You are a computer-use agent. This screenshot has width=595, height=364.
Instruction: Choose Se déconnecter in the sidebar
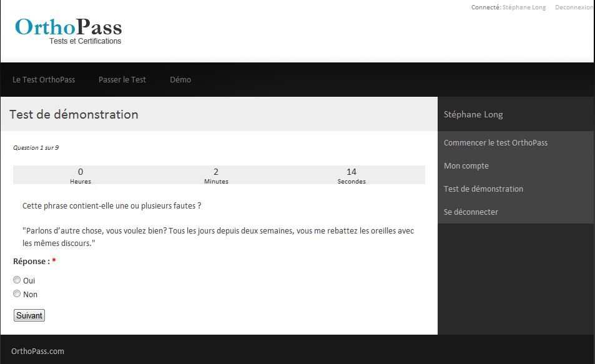click(471, 212)
